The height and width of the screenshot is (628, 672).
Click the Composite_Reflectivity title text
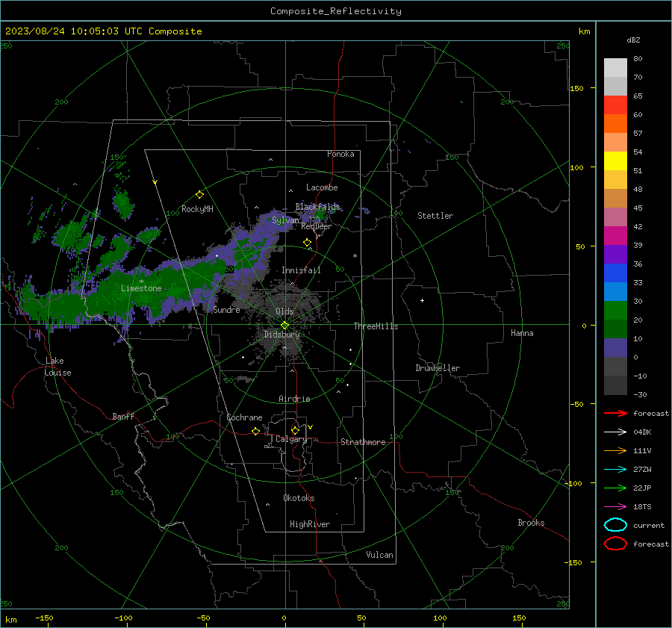[335, 11]
